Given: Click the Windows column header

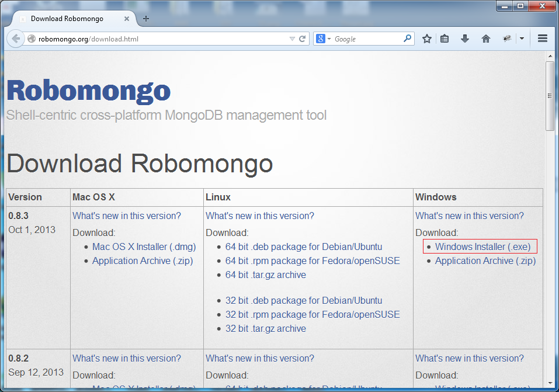Looking at the screenshot, I should coord(436,197).
